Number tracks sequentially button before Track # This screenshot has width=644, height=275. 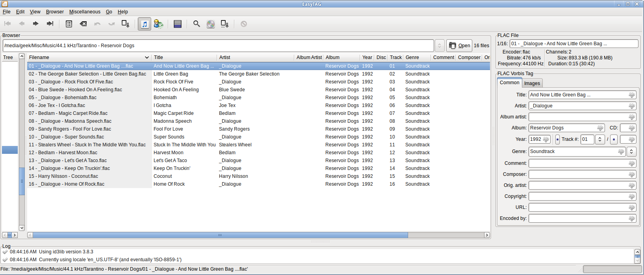click(x=557, y=139)
